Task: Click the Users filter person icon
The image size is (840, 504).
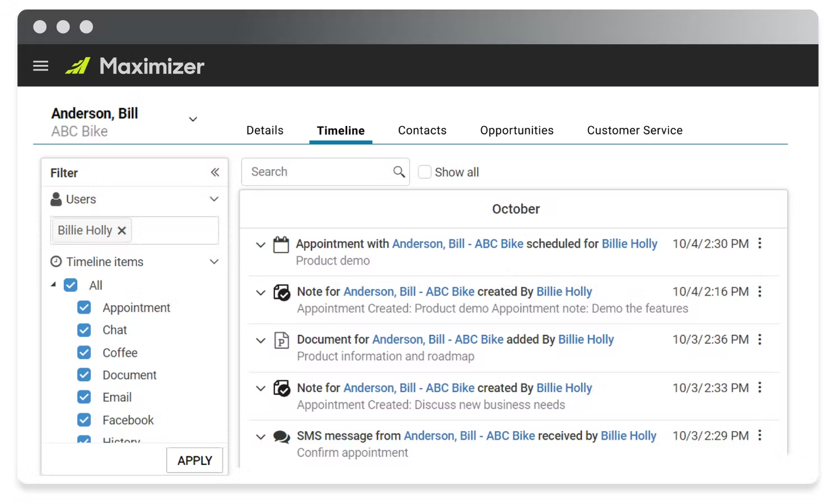Action: tap(56, 199)
